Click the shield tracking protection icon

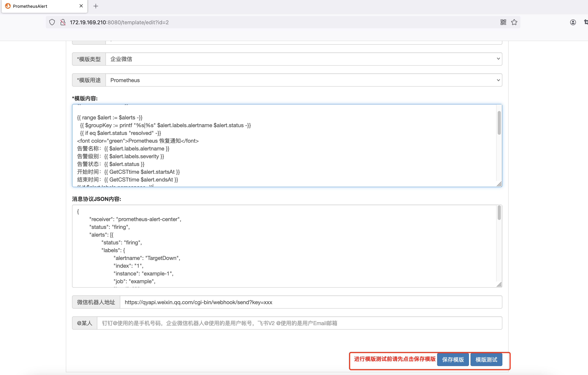coord(52,22)
